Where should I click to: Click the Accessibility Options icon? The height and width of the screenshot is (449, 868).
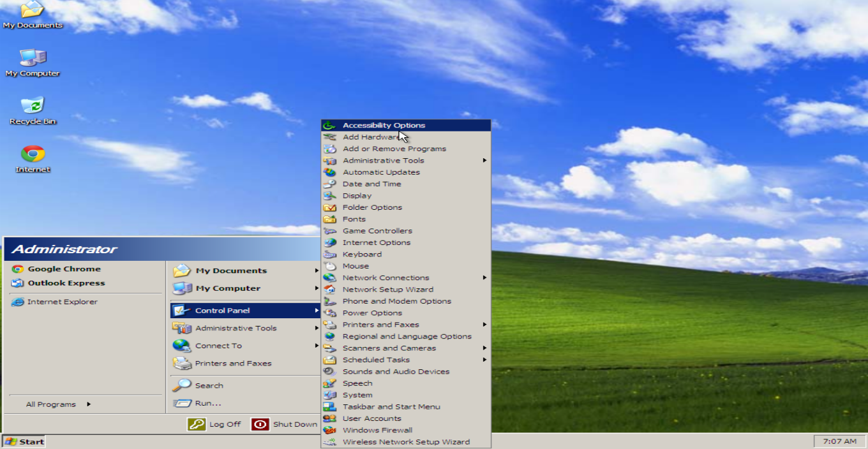(329, 125)
